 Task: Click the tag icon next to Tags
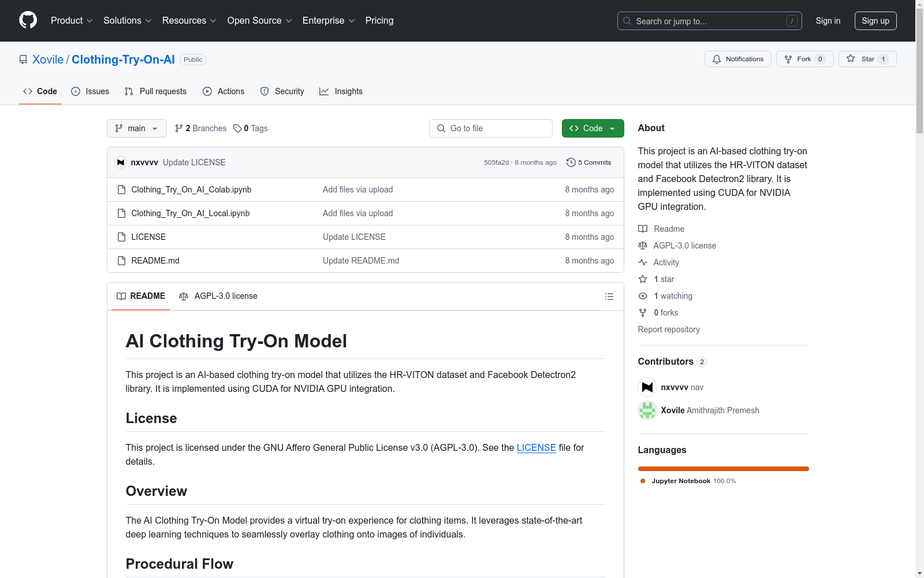[x=237, y=128]
